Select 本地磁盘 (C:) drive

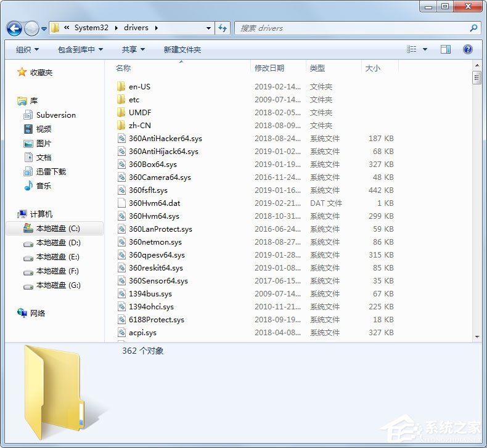point(55,229)
